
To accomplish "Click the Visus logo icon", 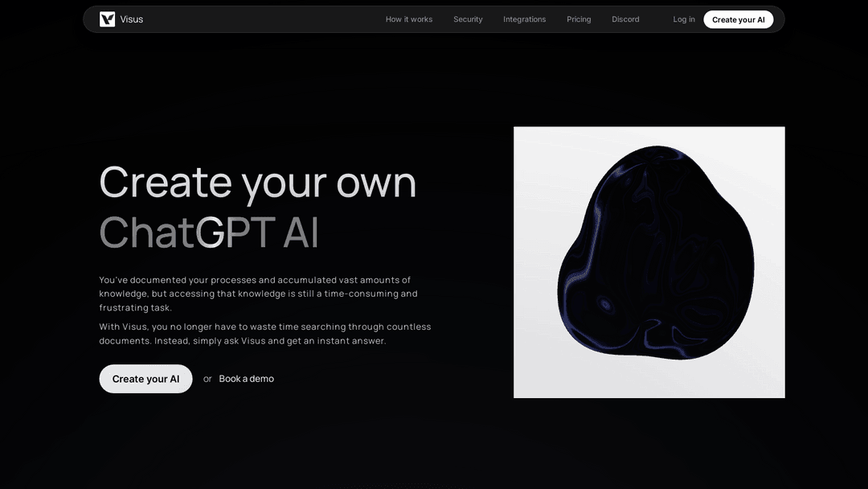I will (108, 19).
